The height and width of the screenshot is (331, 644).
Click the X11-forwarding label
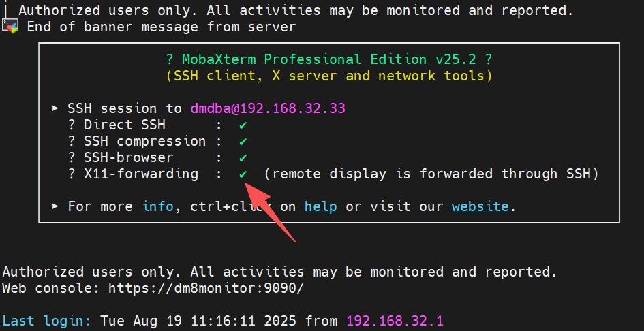[141, 174]
